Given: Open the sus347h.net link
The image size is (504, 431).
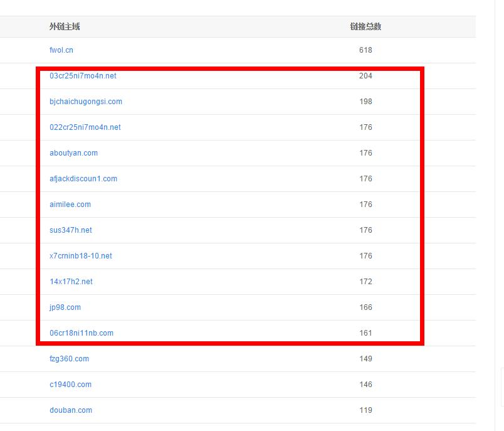Looking at the screenshot, I should click(71, 230).
